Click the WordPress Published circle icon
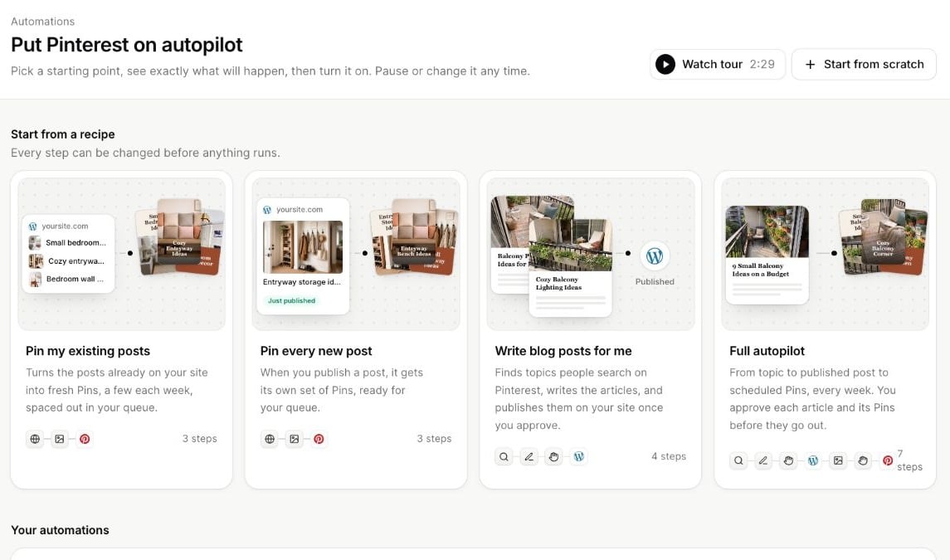950x560 pixels. 655,256
